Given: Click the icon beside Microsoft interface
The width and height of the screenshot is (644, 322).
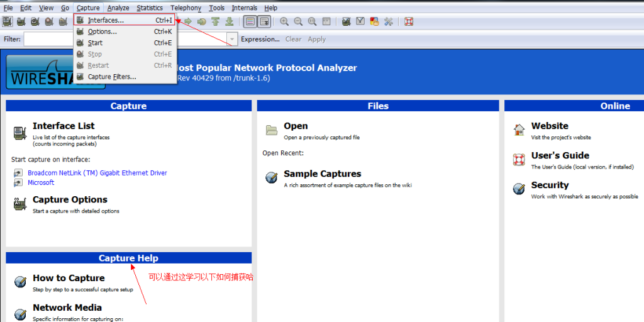Looking at the screenshot, I should (x=18, y=182).
